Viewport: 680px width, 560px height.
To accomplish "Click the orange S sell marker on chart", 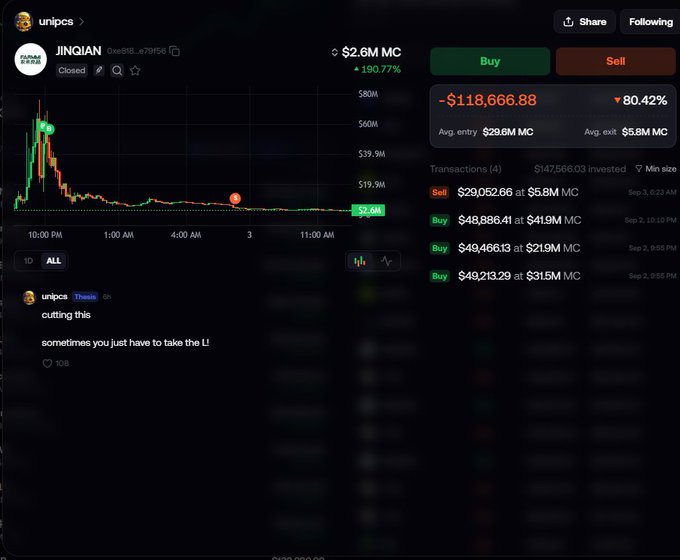I will coord(235,198).
